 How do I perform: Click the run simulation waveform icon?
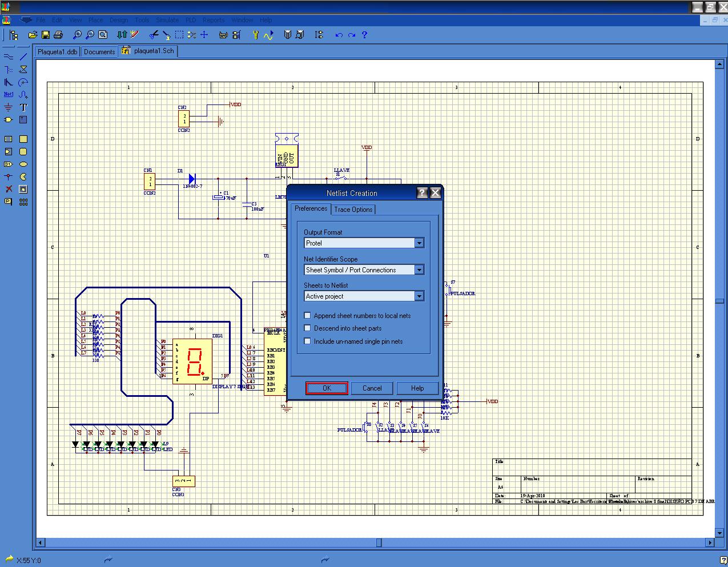pos(268,35)
